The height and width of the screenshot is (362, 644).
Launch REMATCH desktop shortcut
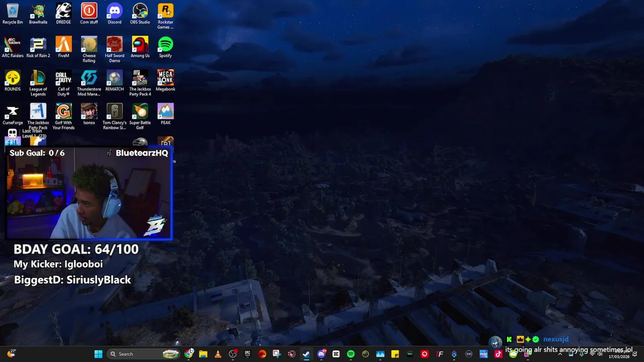pyautogui.click(x=114, y=80)
